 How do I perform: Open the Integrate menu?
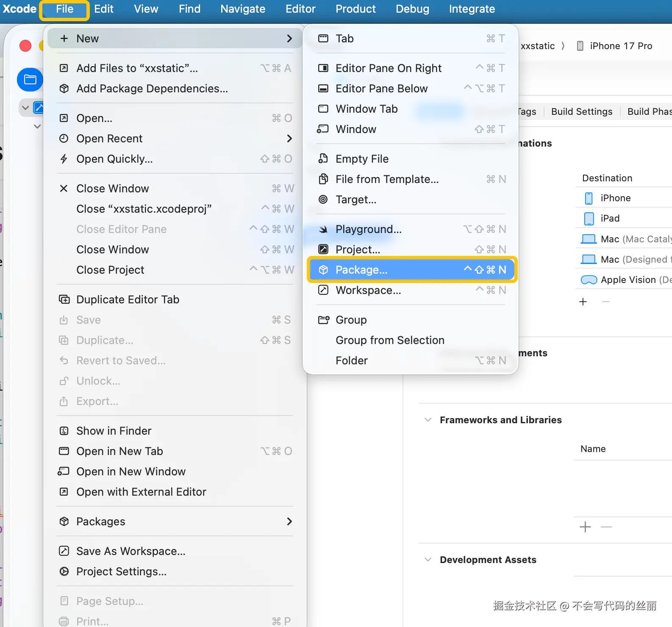[x=472, y=9]
